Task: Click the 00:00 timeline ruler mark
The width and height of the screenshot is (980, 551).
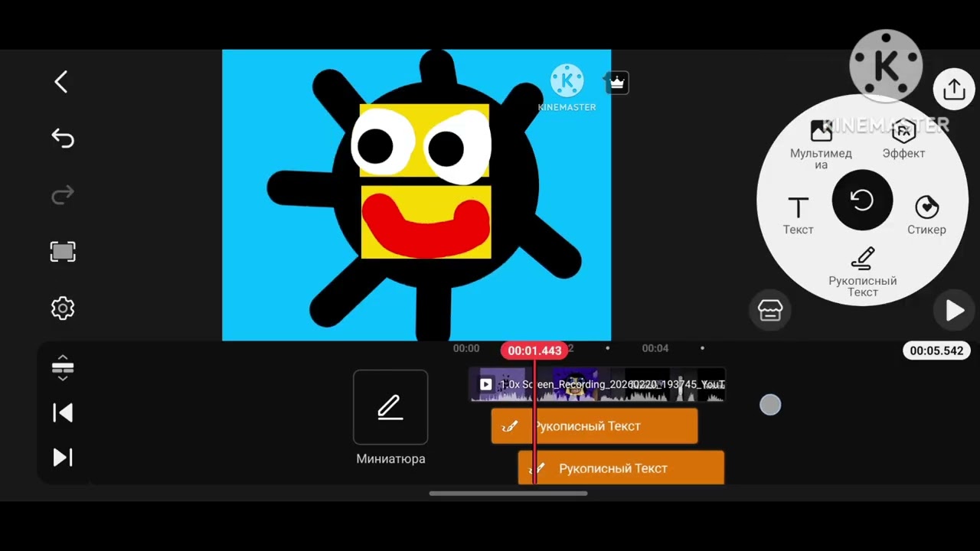Action: click(x=466, y=348)
